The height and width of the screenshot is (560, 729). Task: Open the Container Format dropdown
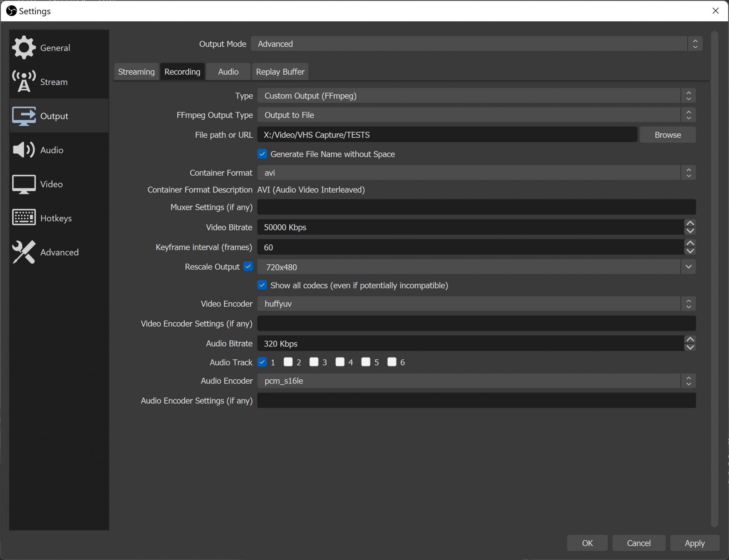click(689, 173)
